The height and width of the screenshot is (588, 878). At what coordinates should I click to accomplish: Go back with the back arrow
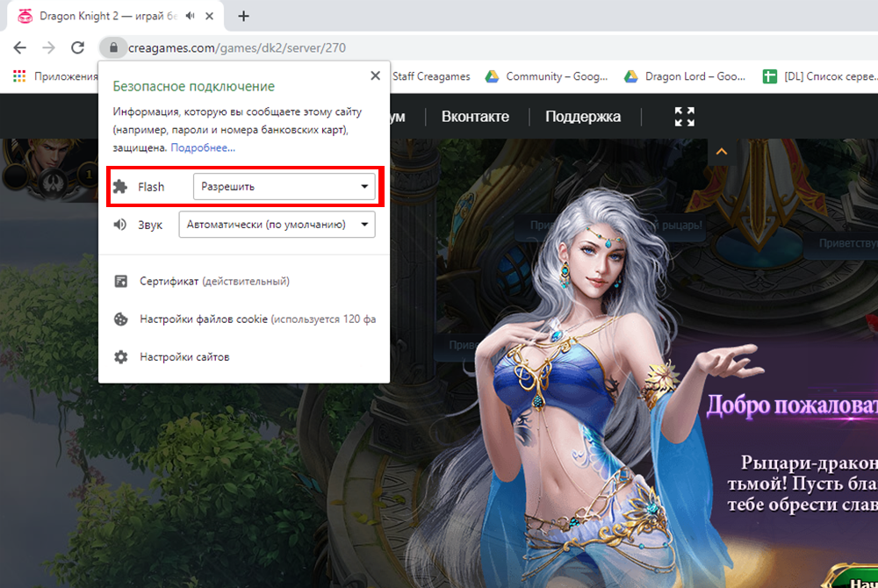tap(19, 47)
